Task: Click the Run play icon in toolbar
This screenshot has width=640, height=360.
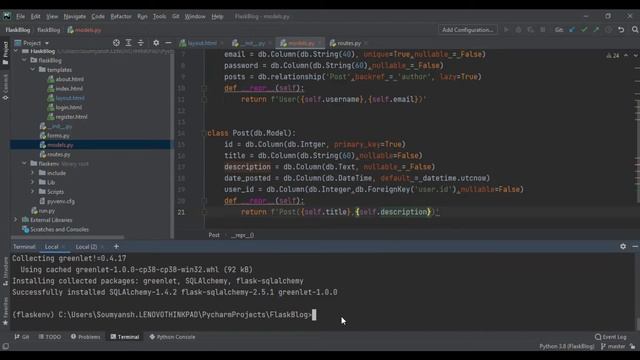Action: pos(506,30)
